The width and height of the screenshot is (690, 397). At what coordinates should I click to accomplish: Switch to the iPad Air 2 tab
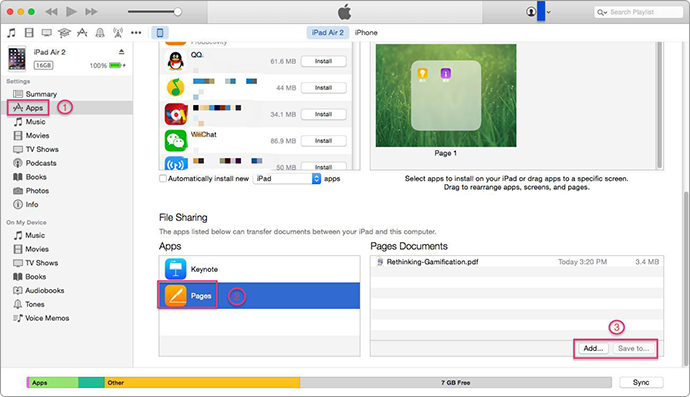(327, 33)
